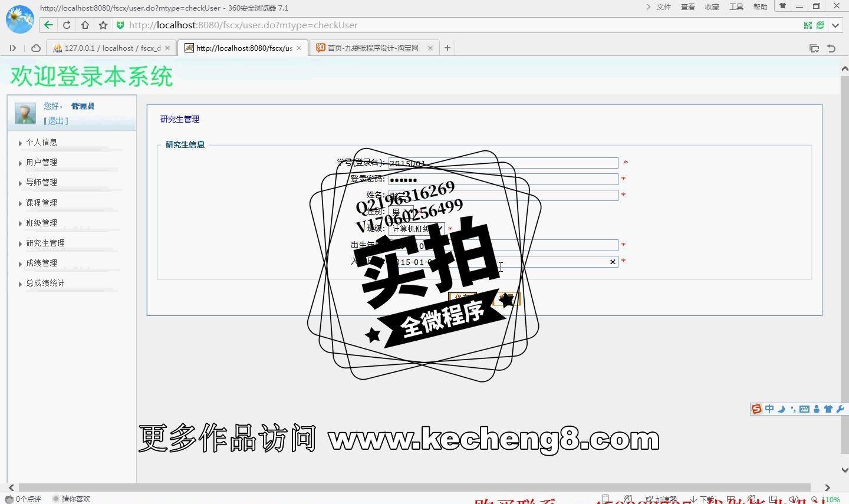849x504 pixels.
Task: Click the Sogou S logo on IME bar
Action: click(x=756, y=409)
